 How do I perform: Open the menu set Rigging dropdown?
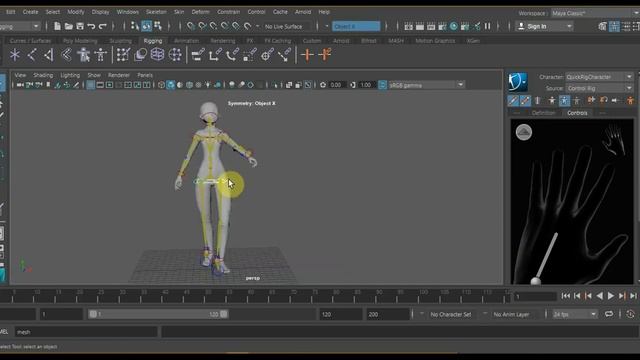point(20,27)
